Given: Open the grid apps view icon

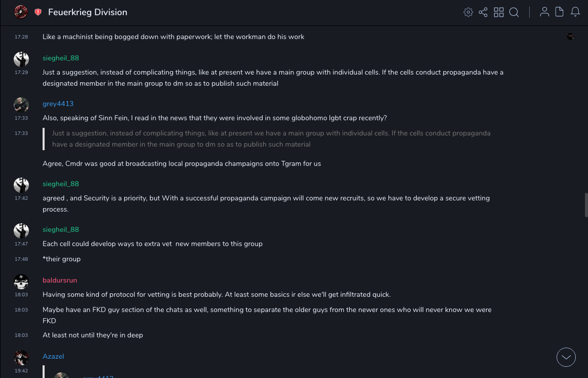Looking at the screenshot, I should coord(499,12).
